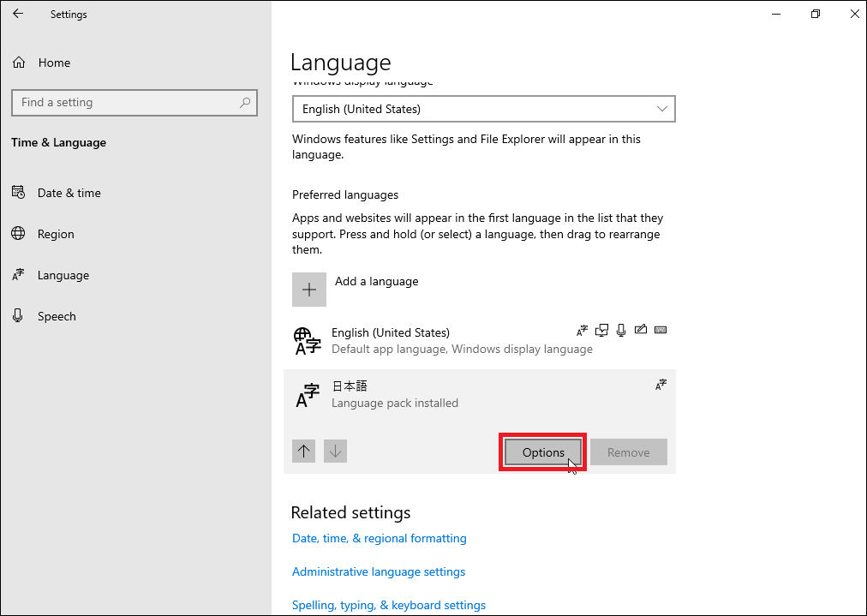Open Date, time, & regional formatting link

[x=379, y=538]
